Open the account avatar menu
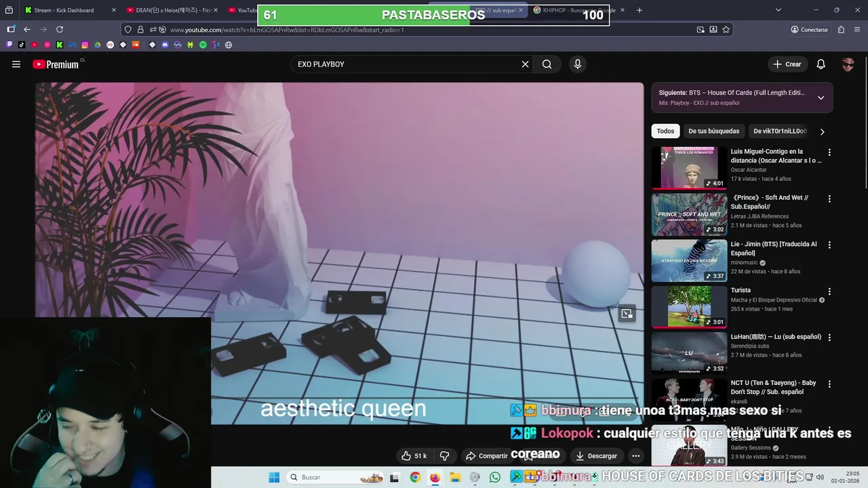The image size is (868, 488). click(848, 64)
